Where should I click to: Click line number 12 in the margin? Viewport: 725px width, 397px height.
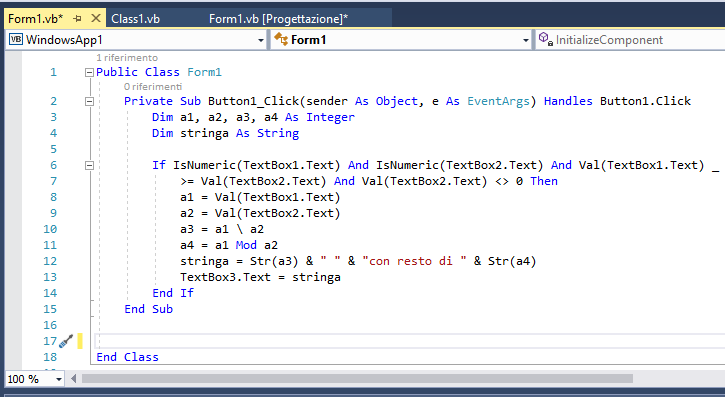tap(50, 261)
